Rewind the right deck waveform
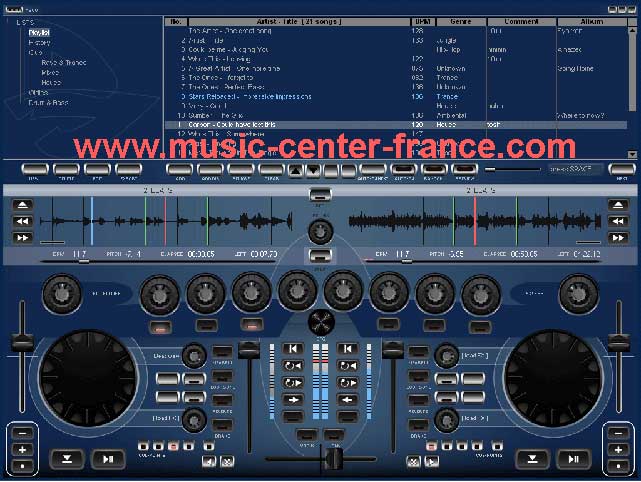Viewport: 641px width, 482px height. tap(618, 221)
